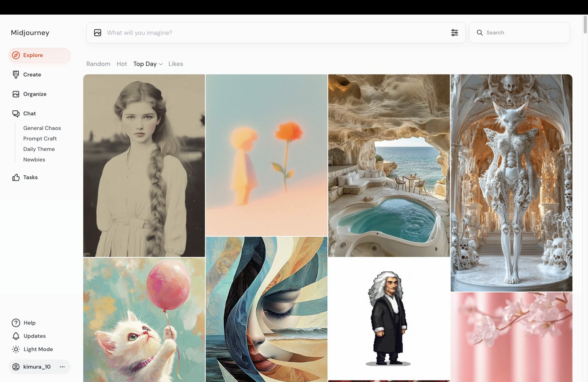Screen dimensions: 588x382
Task: Click the Tasks thumbs-up icon
Action: pyautogui.click(x=16, y=177)
